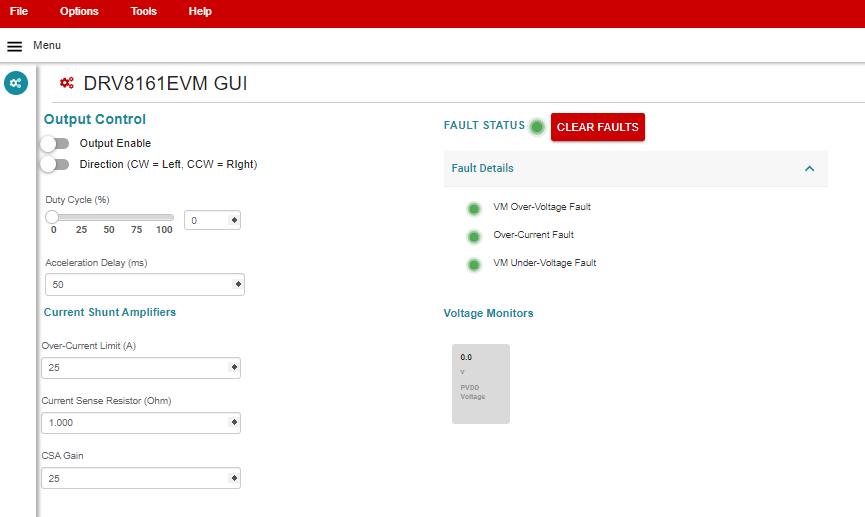Image resolution: width=865 pixels, height=517 pixels.
Task: Open the Options menu
Action: 79,12
